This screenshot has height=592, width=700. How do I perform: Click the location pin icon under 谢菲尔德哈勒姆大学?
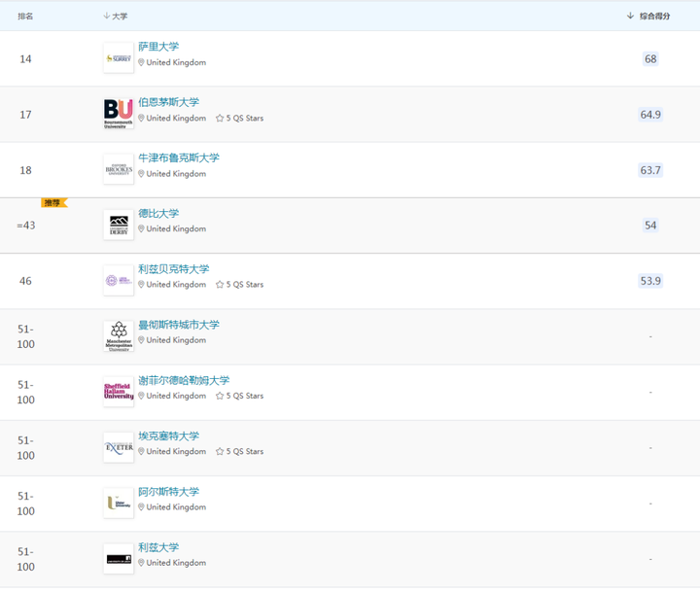click(141, 396)
